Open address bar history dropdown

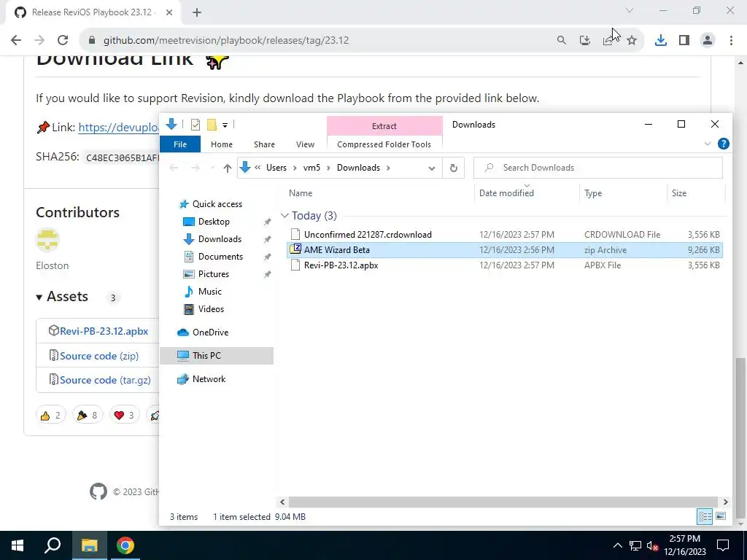[x=432, y=168]
